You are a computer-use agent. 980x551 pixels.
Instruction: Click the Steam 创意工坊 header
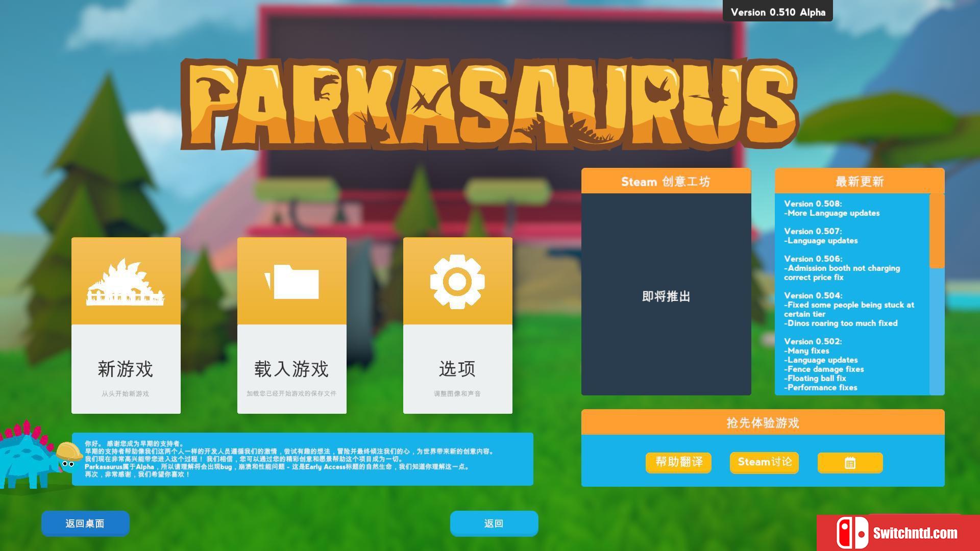(x=666, y=181)
